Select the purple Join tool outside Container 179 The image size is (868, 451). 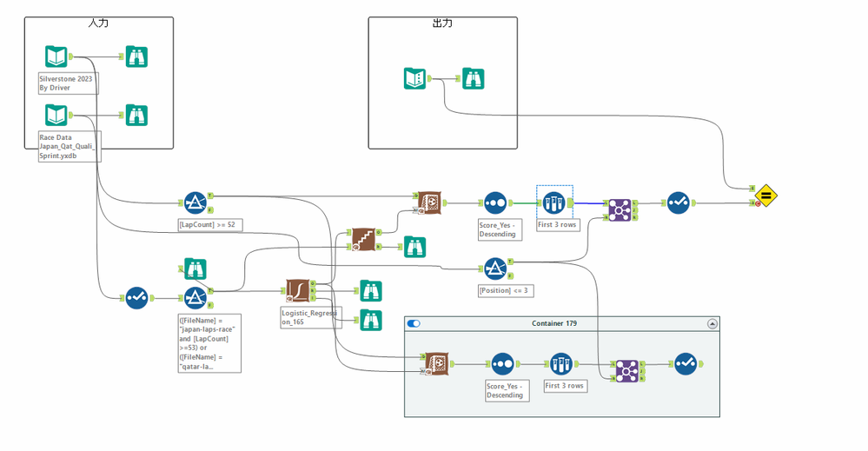click(x=620, y=210)
